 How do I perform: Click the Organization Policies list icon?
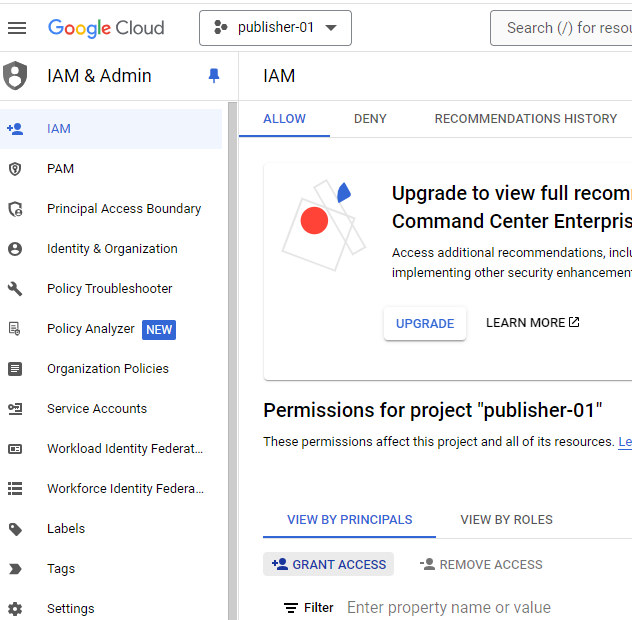[15, 368]
